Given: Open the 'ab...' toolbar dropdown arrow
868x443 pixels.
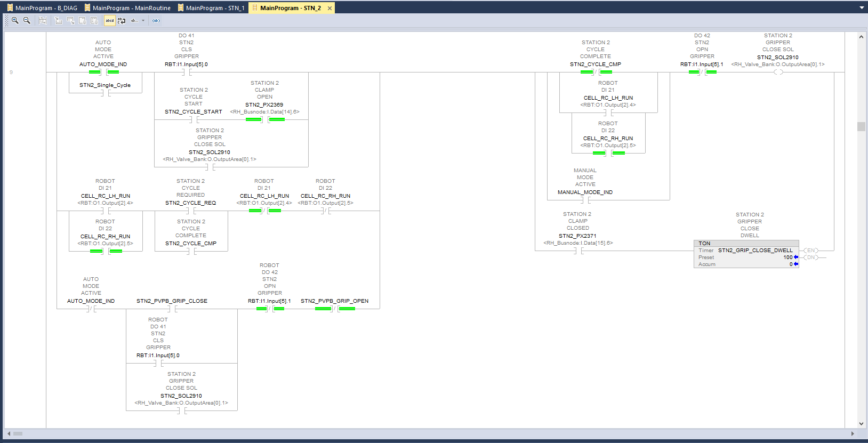Looking at the screenshot, I should point(143,21).
